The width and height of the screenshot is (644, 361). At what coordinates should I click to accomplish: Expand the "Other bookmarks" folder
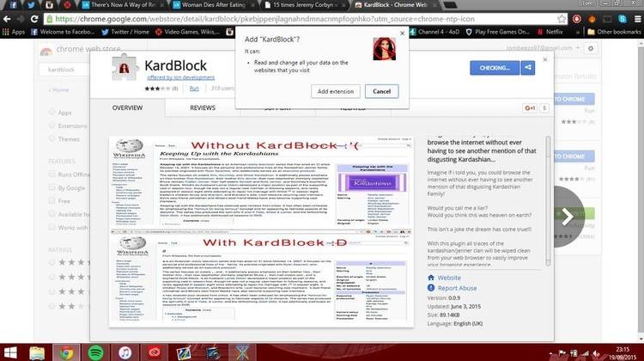[614, 32]
